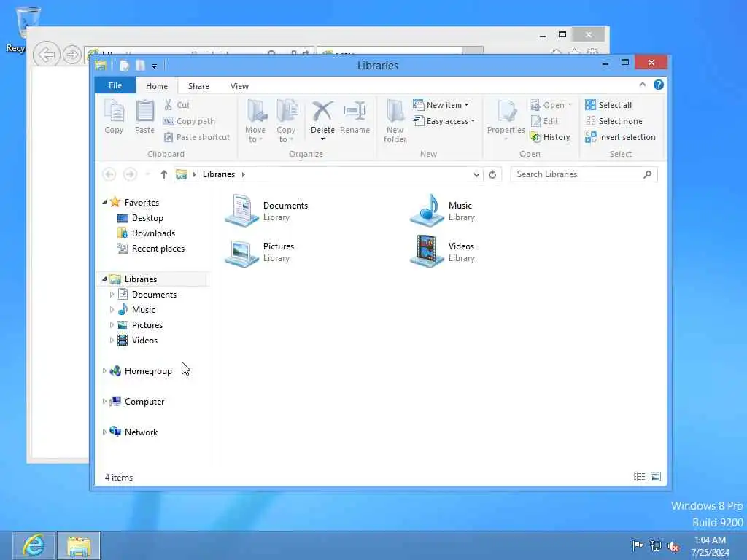Click the Copy icon in Clipboard group
747x560 pixels.
[114, 117]
